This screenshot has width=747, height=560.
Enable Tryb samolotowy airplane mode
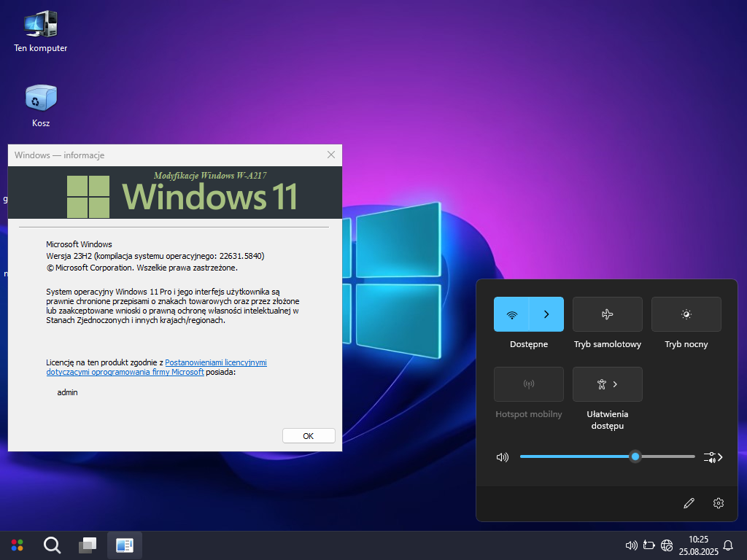607,314
